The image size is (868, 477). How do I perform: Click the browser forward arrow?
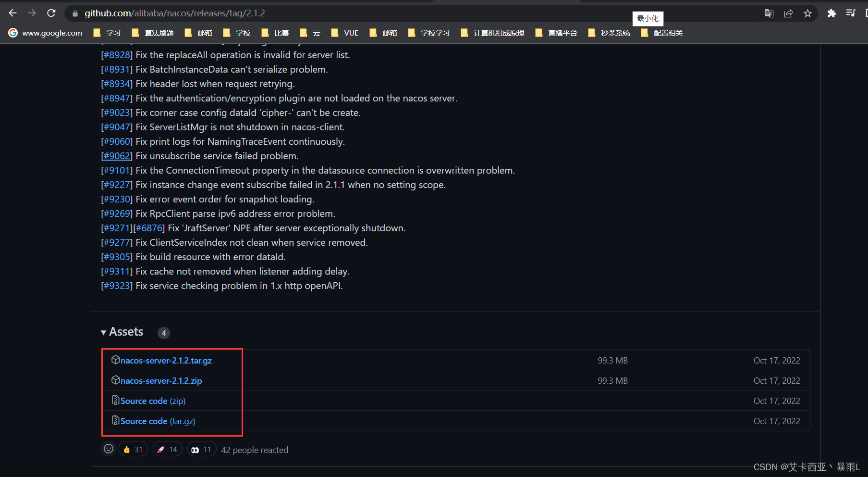[x=32, y=13]
